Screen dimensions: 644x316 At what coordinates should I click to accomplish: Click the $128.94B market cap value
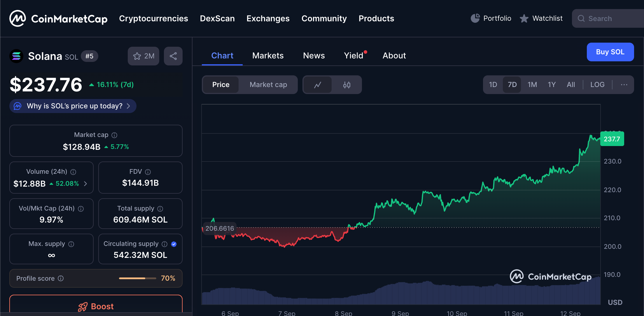point(82,147)
